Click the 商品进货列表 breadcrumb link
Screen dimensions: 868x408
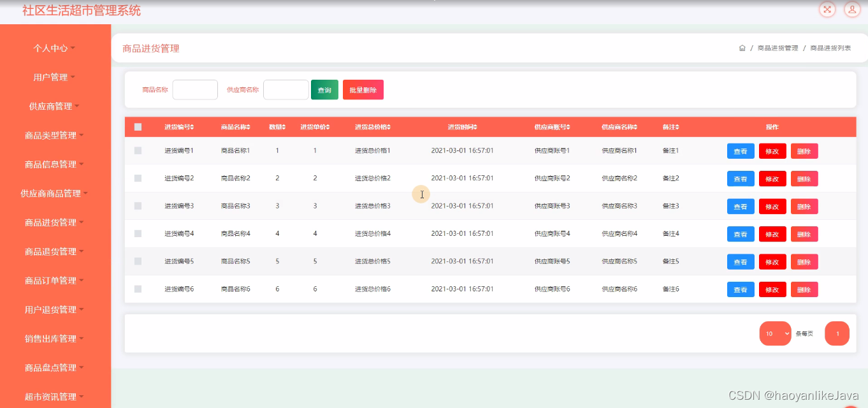pos(830,48)
